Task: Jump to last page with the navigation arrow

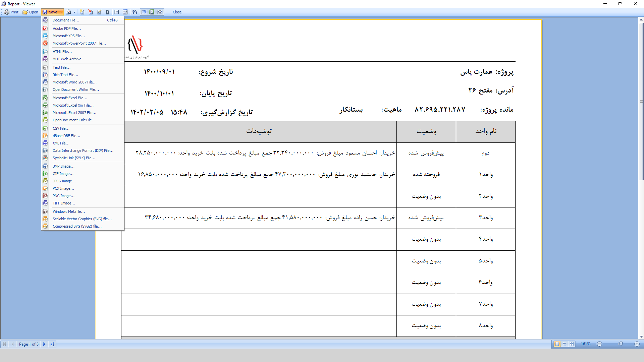Action: tap(52, 344)
